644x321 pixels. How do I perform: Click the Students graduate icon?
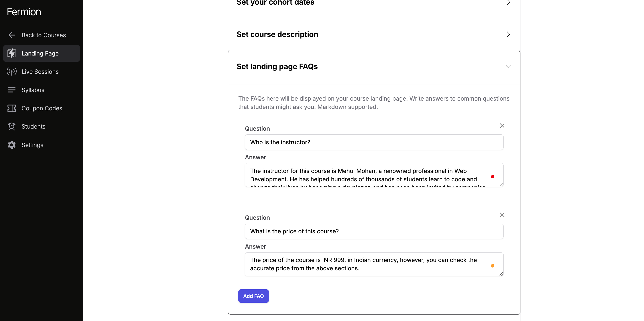pos(12,127)
